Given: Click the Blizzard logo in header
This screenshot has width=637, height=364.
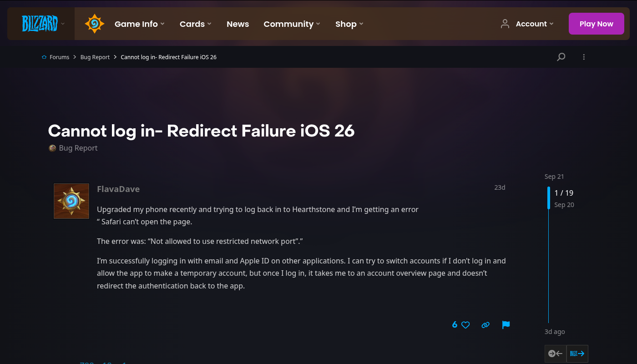Looking at the screenshot, I should (40, 24).
